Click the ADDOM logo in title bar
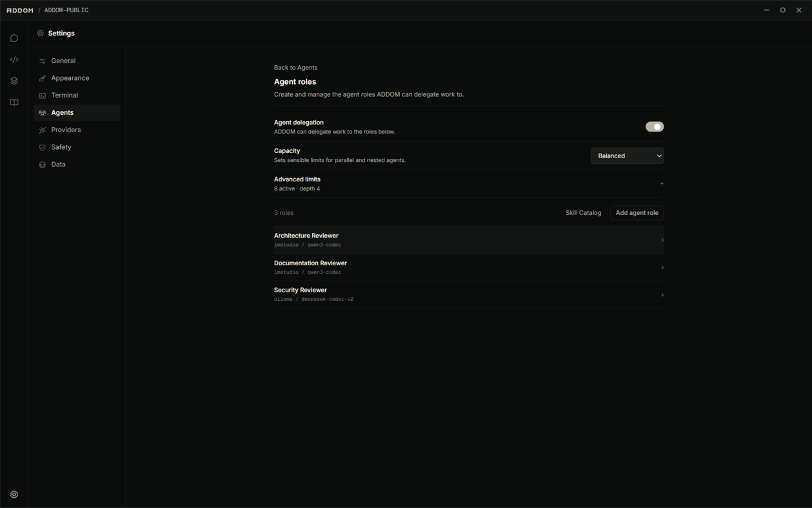This screenshot has width=812, height=508. point(20,10)
